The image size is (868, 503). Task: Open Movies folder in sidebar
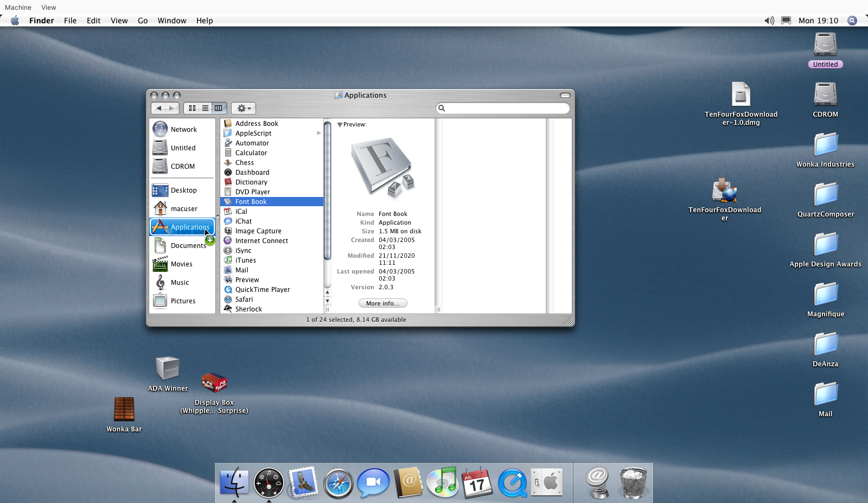pyautogui.click(x=182, y=264)
